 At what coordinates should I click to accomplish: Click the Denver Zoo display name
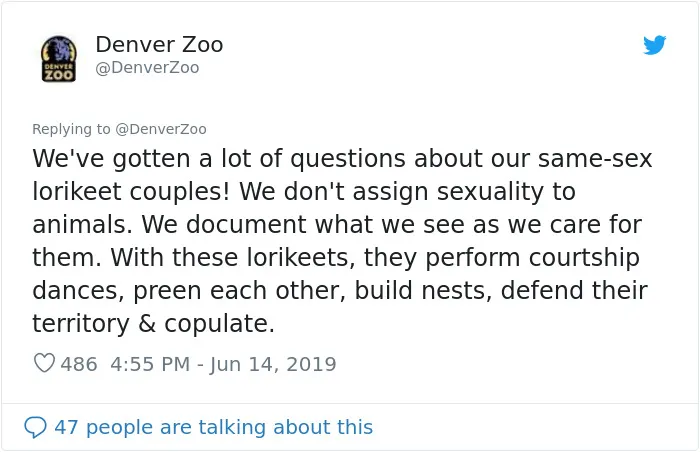coord(159,44)
